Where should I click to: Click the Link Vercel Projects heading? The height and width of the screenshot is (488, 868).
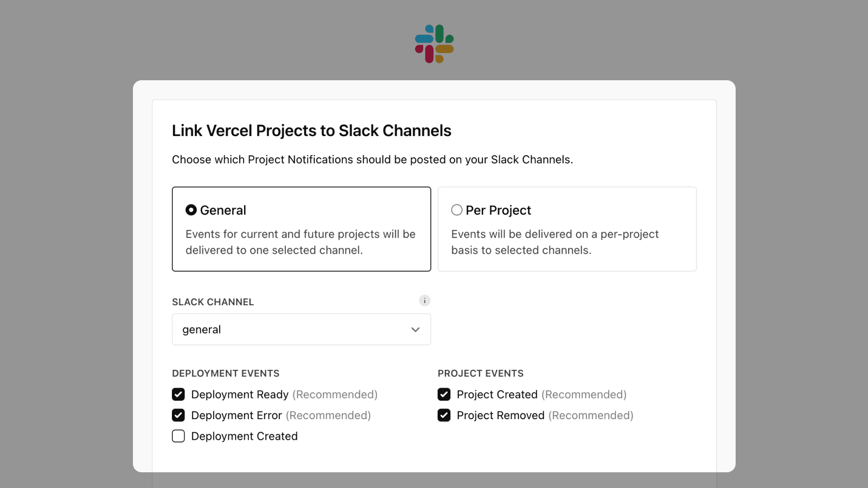(x=311, y=131)
